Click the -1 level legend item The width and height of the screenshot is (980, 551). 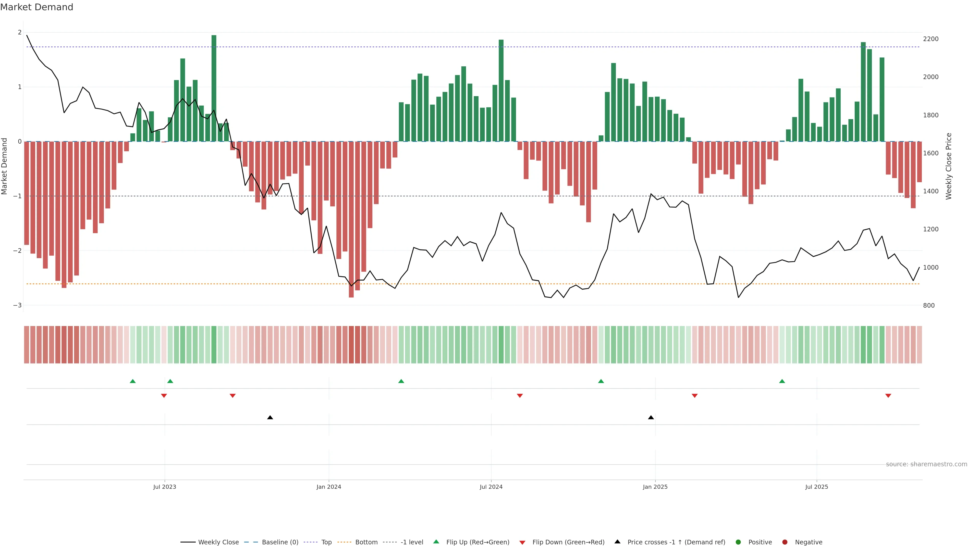tap(412, 542)
